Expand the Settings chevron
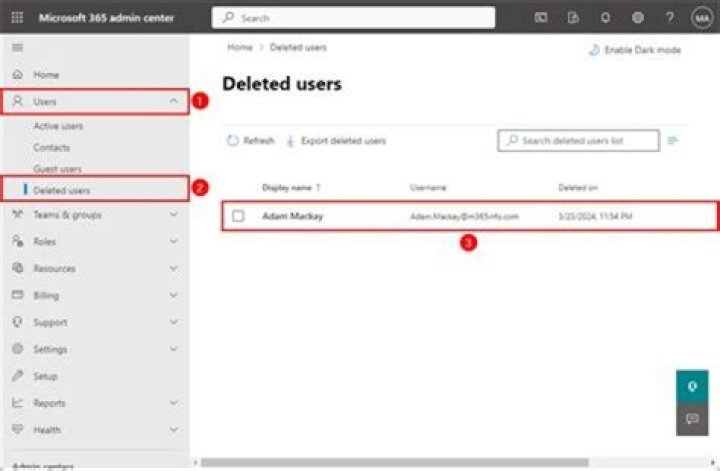 [174, 349]
